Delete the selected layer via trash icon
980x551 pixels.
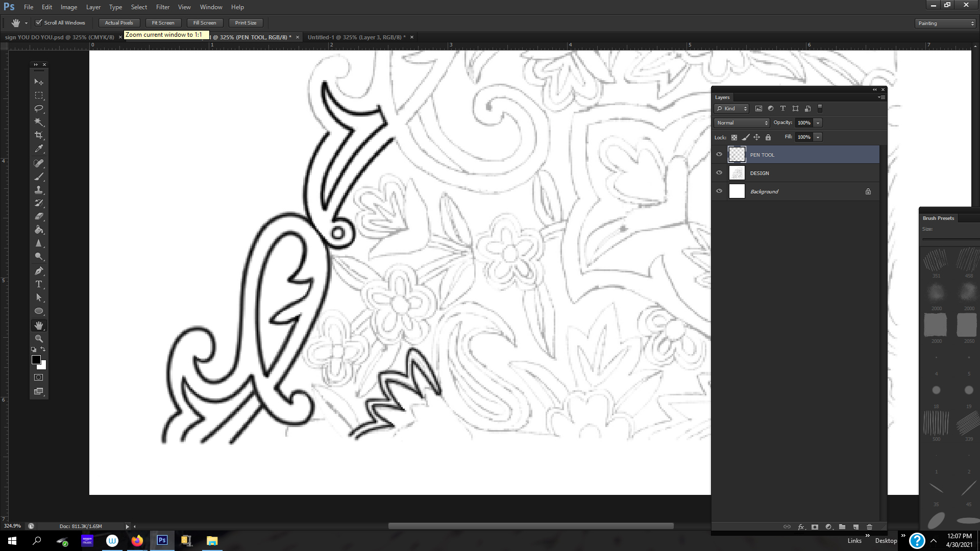pos(869,527)
